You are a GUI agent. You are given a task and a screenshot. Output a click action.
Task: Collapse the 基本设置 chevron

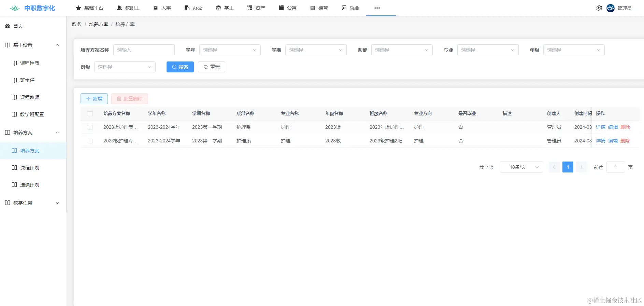(x=57, y=45)
